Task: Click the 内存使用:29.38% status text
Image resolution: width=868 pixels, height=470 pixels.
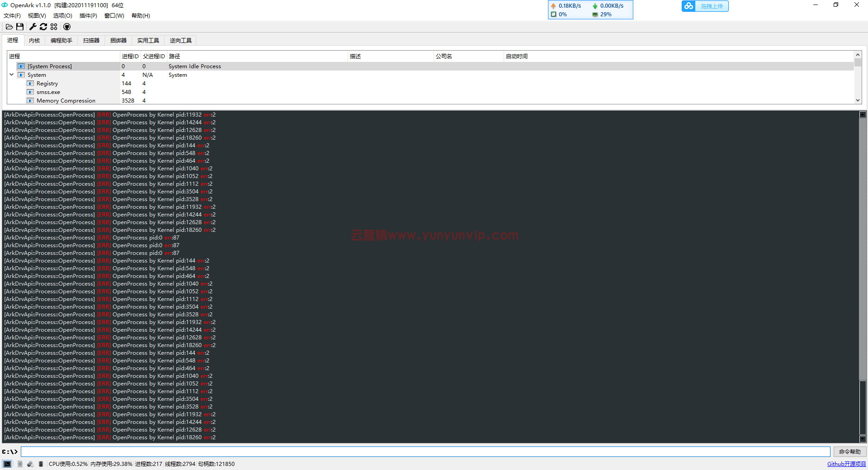Action: pyautogui.click(x=111, y=464)
